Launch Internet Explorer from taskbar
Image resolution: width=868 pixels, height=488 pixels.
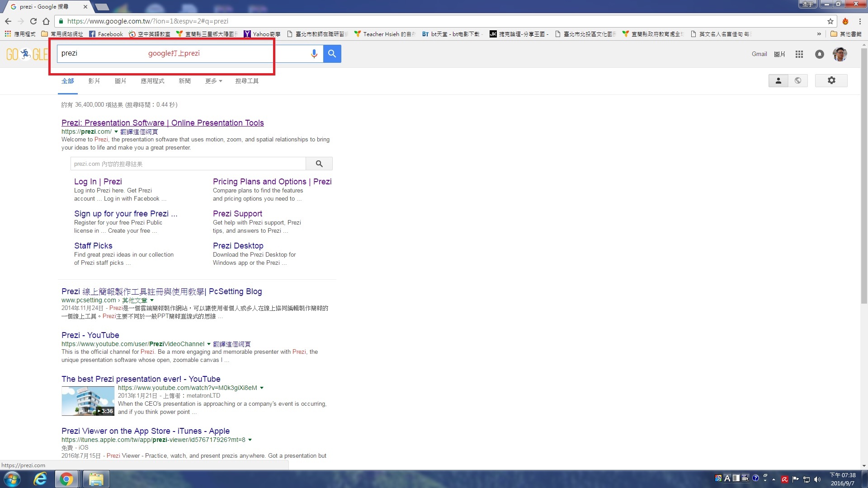40,479
